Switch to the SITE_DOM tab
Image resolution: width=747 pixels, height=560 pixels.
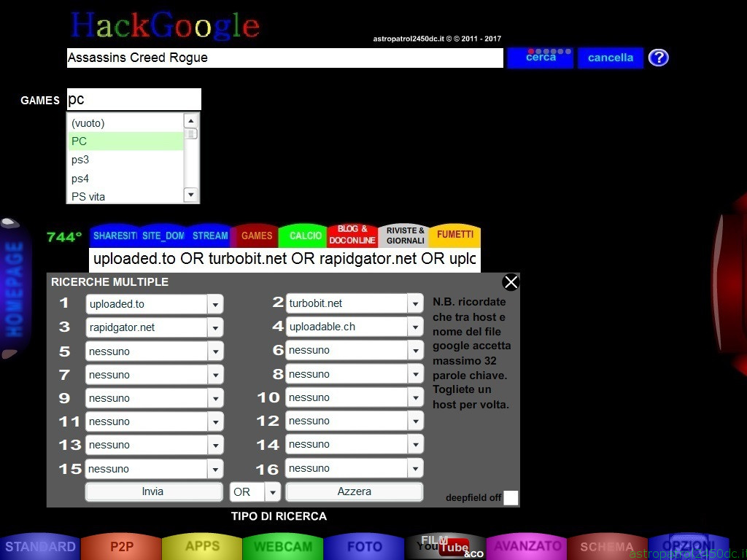coord(163,236)
